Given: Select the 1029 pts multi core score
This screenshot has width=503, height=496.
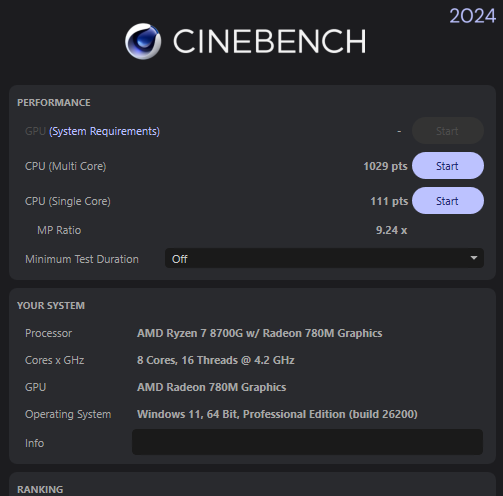Looking at the screenshot, I should tap(385, 166).
